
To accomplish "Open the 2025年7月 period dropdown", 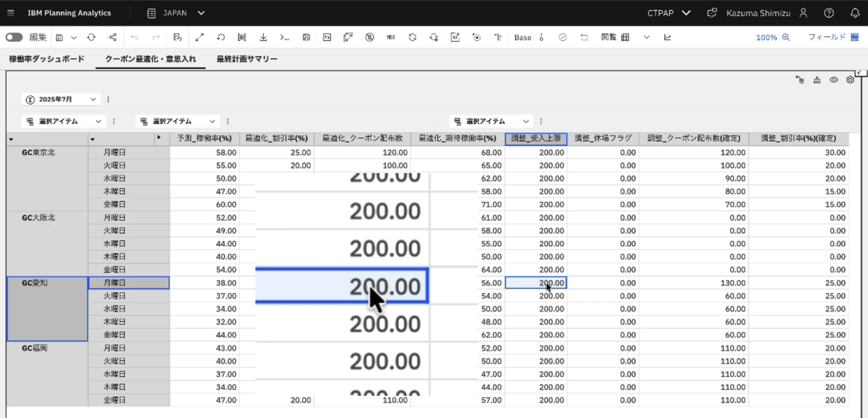I will tap(61, 99).
